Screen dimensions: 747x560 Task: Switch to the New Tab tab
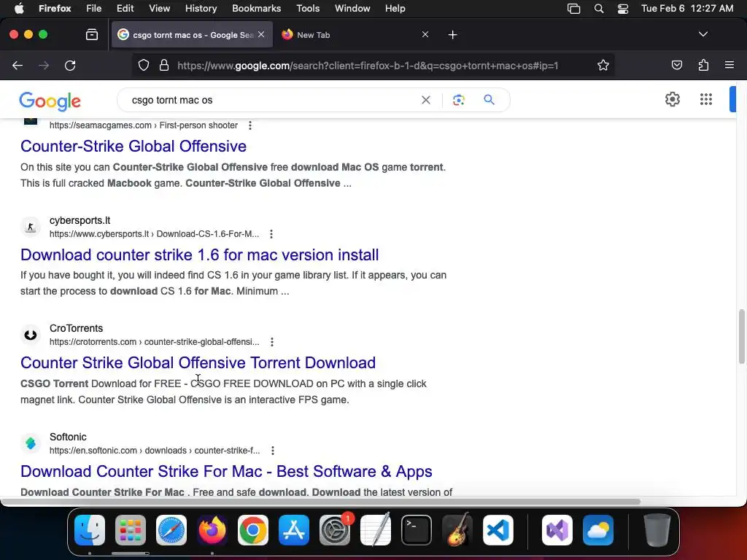point(355,35)
